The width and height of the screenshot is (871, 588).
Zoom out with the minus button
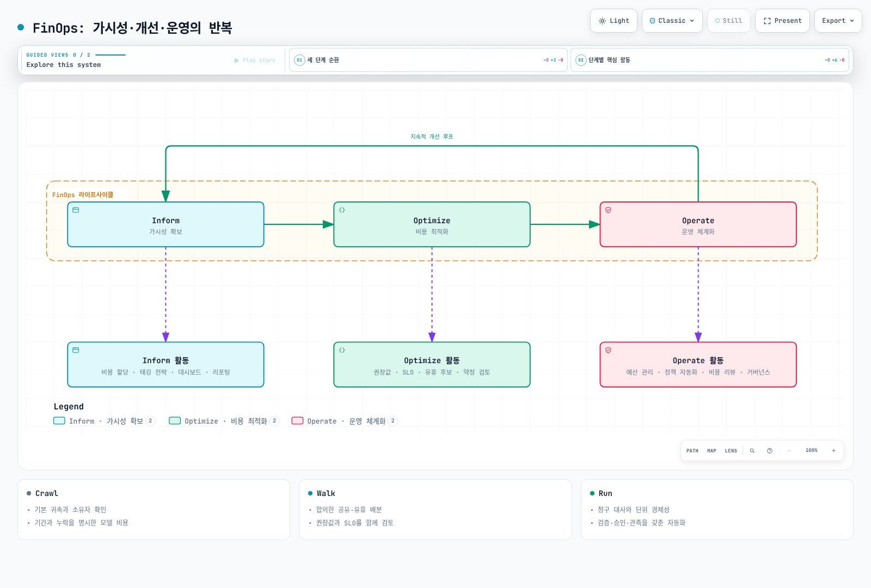coord(789,451)
